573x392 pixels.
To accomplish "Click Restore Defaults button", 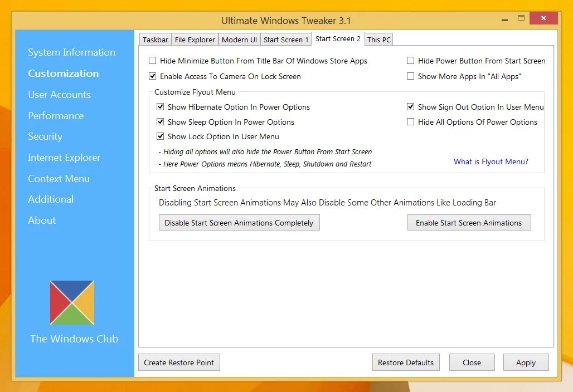I will (x=406, y=362).
